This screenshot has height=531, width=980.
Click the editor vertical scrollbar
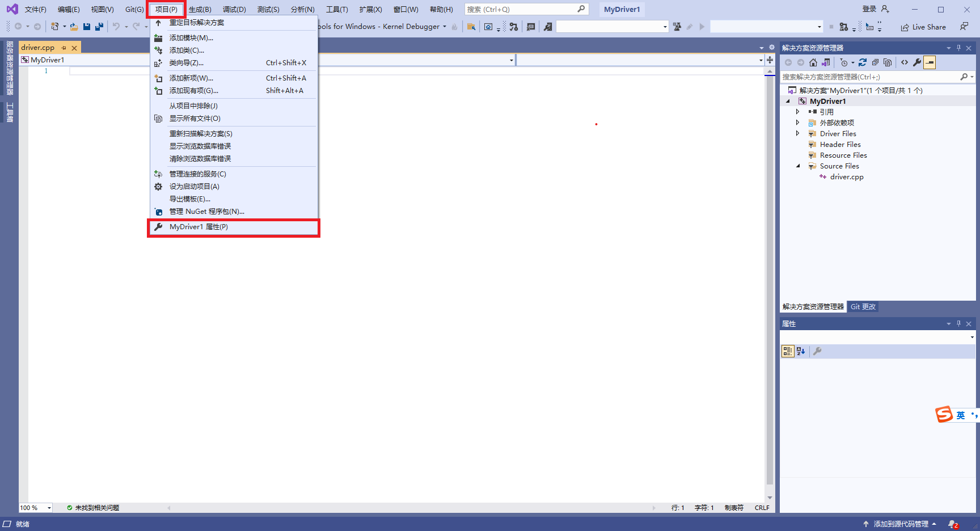point(770,284)
